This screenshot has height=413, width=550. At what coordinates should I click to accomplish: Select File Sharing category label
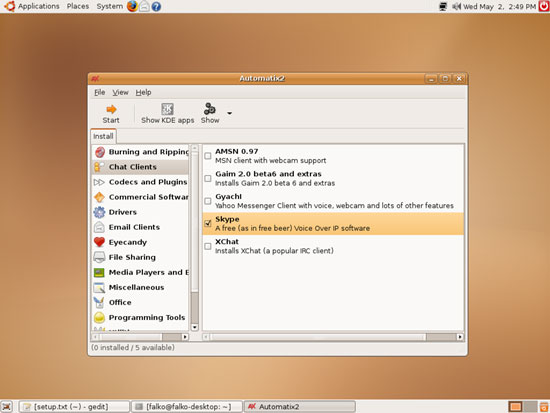[132, 257]
